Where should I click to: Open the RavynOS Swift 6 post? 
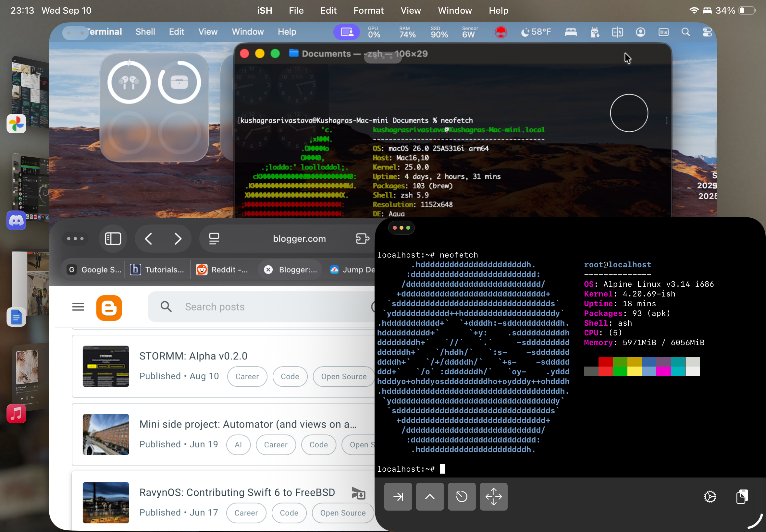click(237, 492)
